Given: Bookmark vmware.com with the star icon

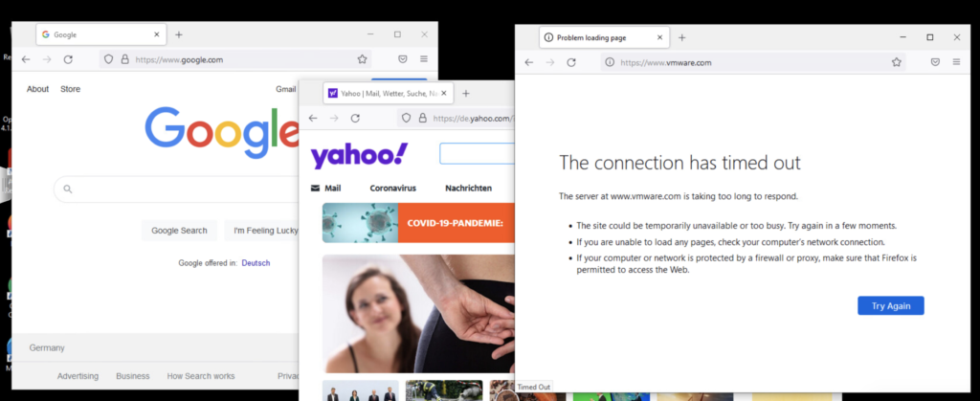Looking at the screenshot, I should coord(896,62).
